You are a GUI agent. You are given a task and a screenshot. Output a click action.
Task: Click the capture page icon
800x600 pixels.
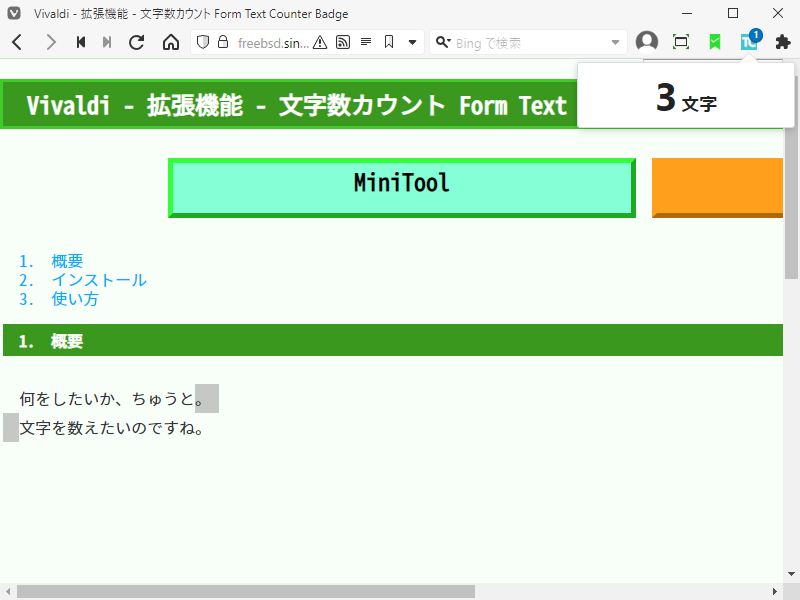pyautogui.click(x=681, y=42)
